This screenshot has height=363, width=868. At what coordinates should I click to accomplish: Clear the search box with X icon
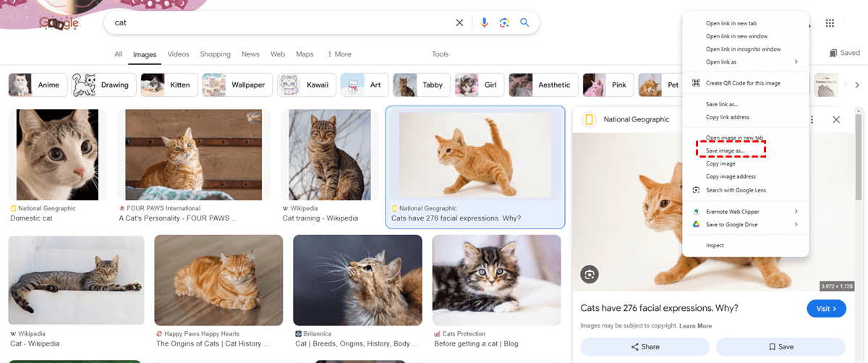459,22
